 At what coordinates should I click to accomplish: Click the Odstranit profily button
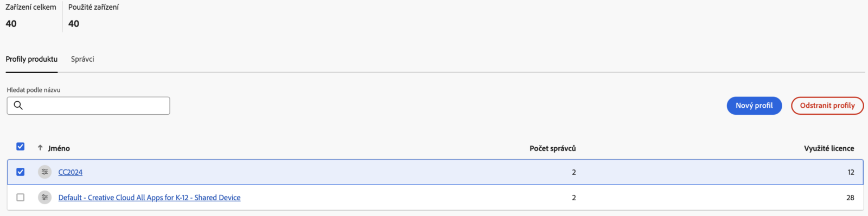coord(827,106)
